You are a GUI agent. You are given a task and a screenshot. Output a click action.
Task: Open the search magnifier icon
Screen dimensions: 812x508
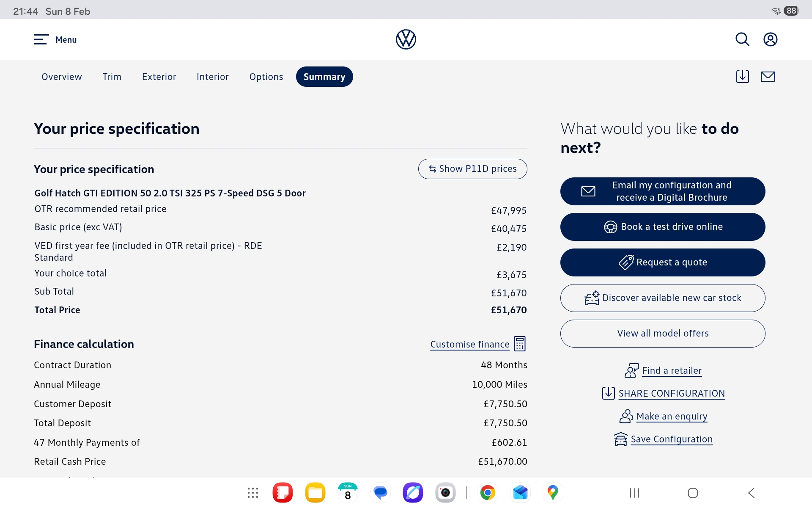click(x=742, y=39)
